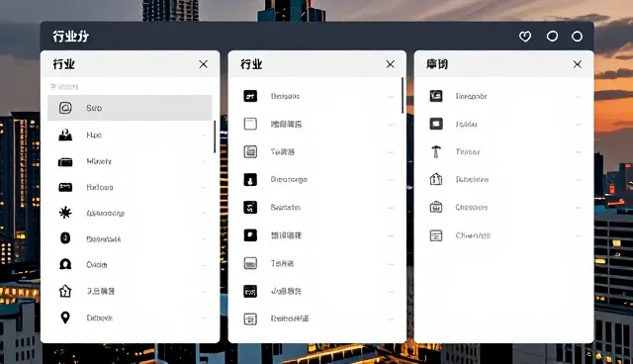The width and height of the screenshot is (633, 364).
Task: Click the last circle icon in dark header
Action: pos(578,37)
